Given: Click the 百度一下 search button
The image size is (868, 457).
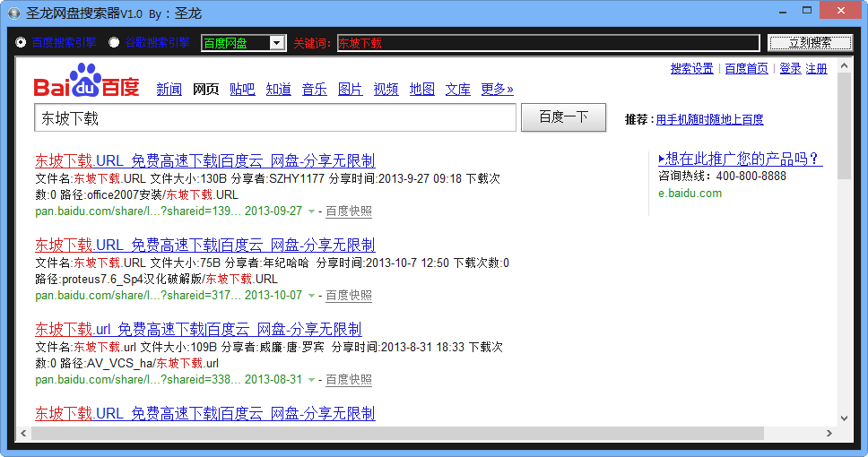Looking at the screenshot, I should pos(563,117).
